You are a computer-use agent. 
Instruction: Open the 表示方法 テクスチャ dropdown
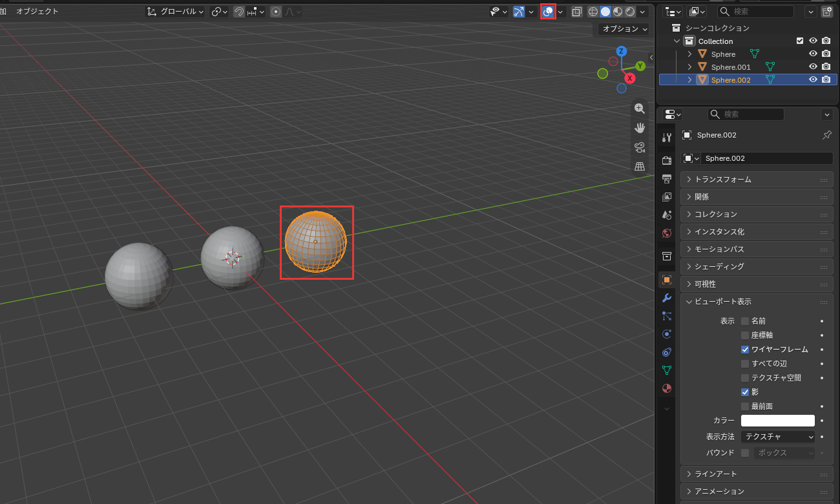point(778,437)
